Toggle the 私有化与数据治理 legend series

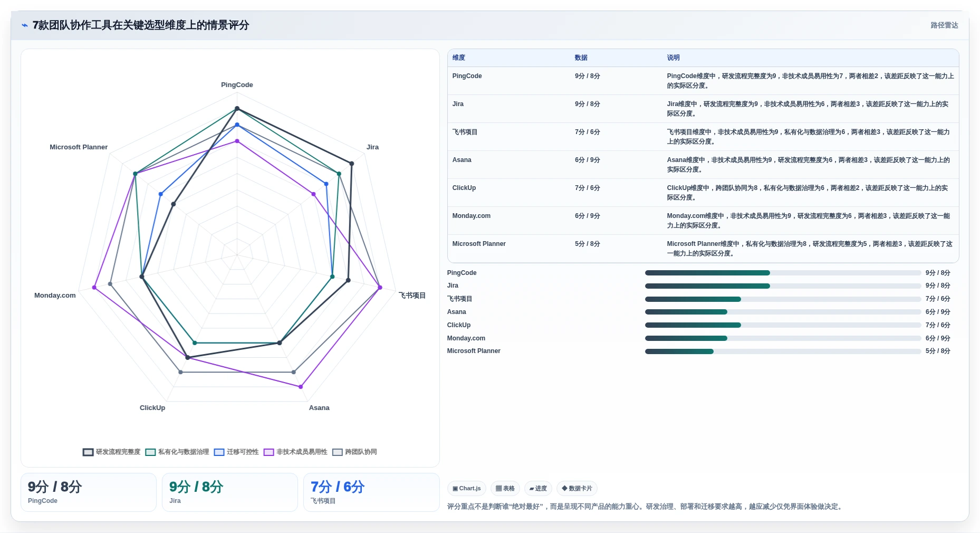click(x=177, y=452)
